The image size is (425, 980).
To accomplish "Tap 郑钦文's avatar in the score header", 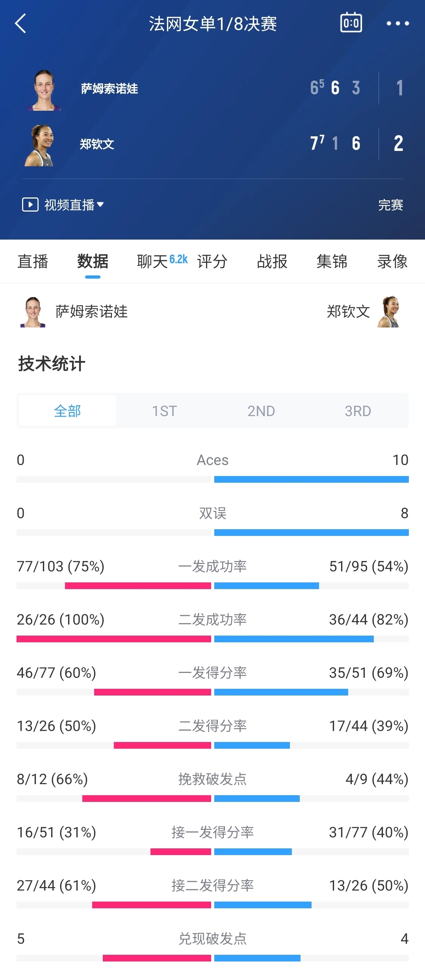I will pos(40,145).
